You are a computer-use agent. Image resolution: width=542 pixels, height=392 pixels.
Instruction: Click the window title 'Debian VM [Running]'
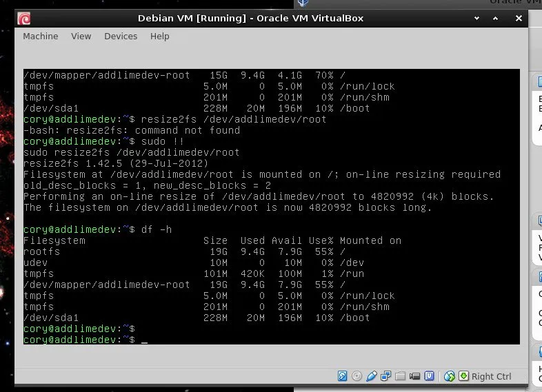[x=192, y=19]
